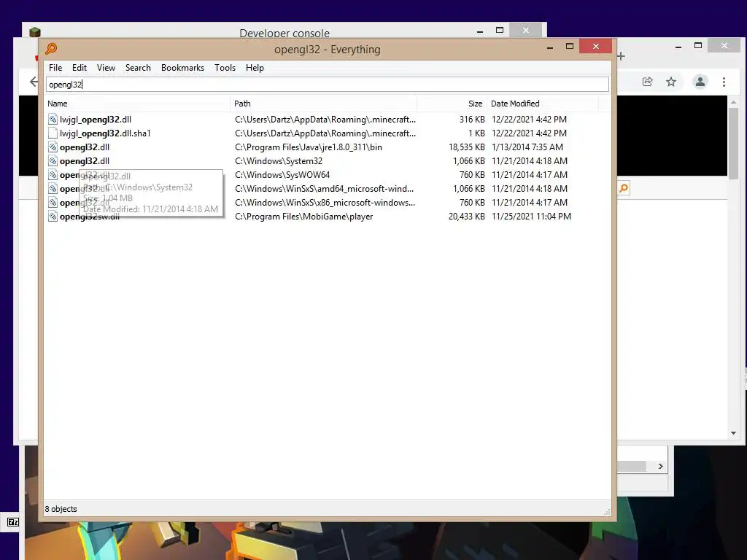Click the browser back arrow
The image size is (747, 560).
coord(34,82)
